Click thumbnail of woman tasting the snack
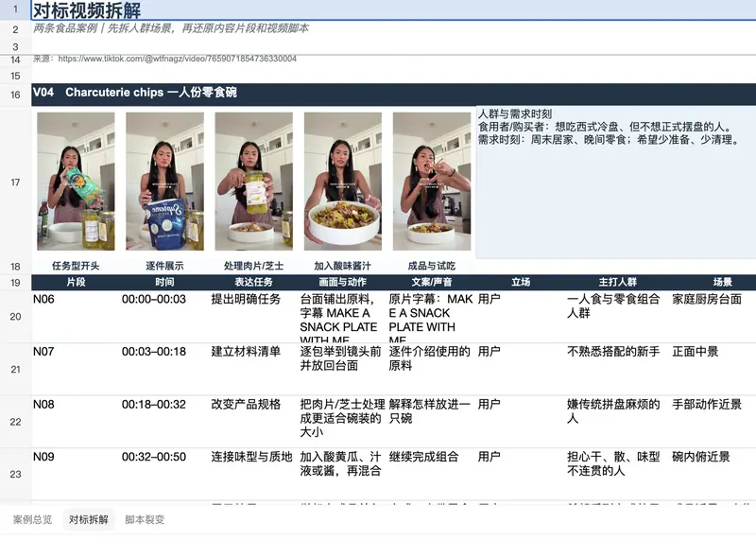Image resolution: width=756 pixels, height=540 pixels. click(432, 182)
